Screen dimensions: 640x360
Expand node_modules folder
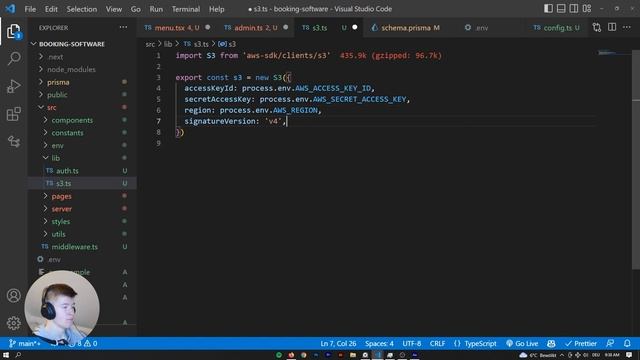click(71, 69)
